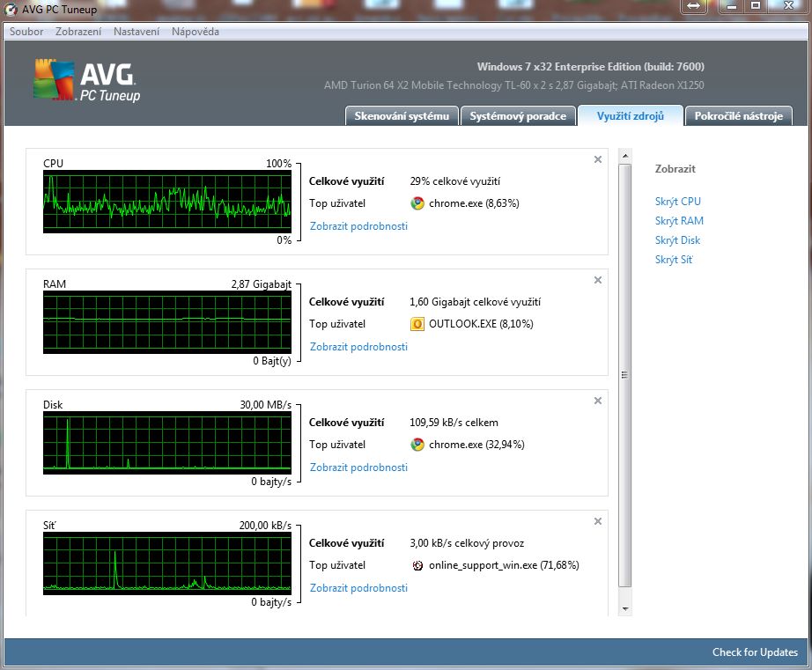
Task: Click the Chrome icon in the Disk panel
Action: pos(417,445)
